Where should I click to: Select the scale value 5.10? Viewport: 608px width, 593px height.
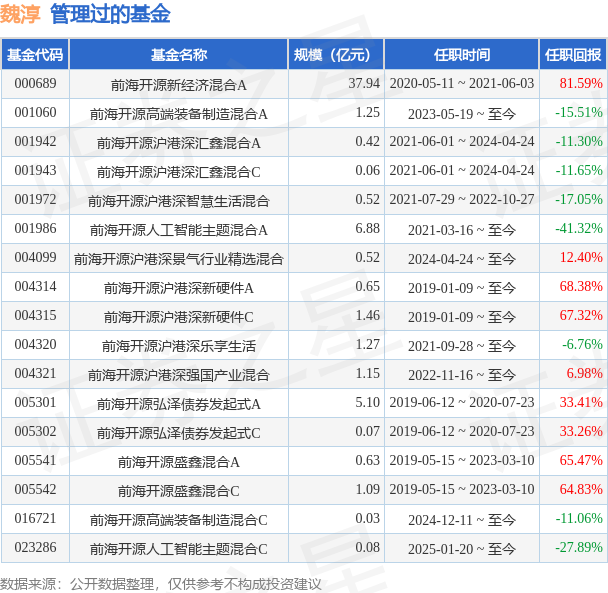[x=368, y=403]
